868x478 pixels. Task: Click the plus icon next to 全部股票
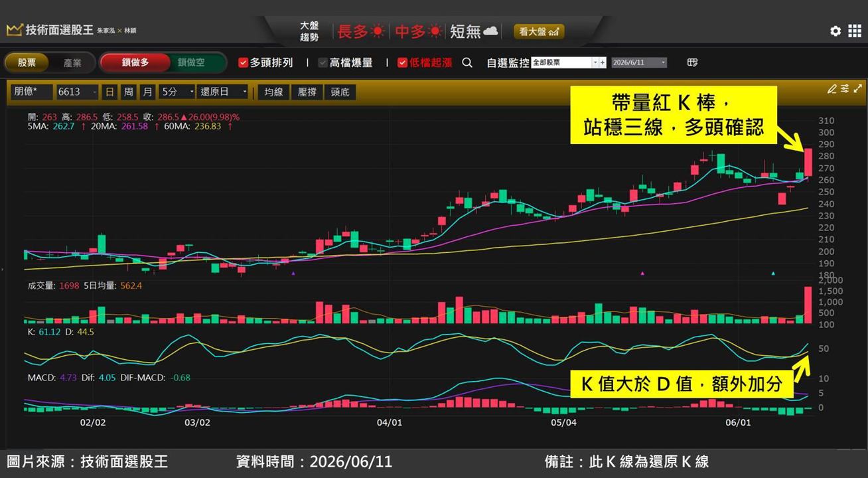pos(603,62)
